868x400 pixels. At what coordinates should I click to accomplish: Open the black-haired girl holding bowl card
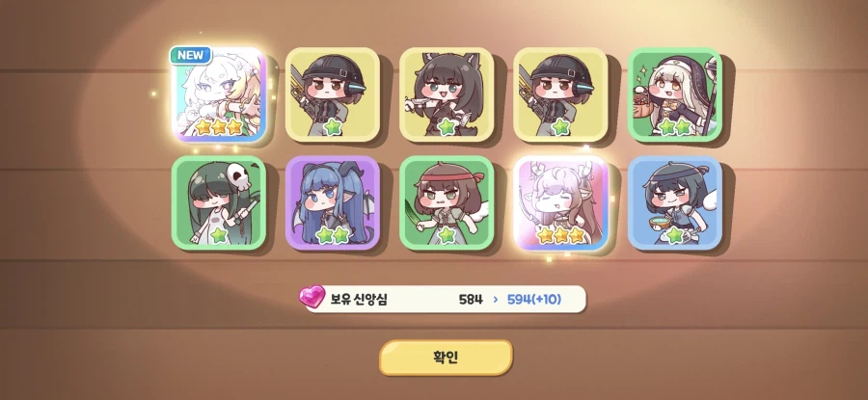tap(674, 202)
